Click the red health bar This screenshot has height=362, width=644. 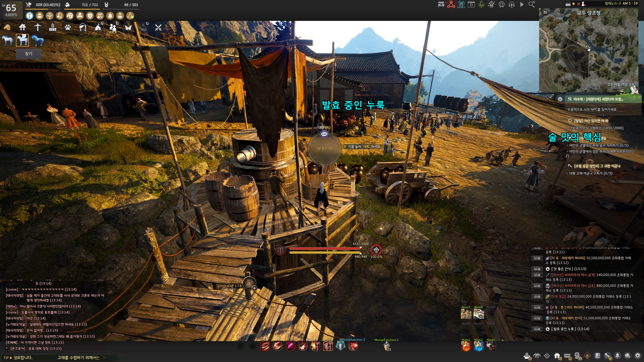pyautogui.click(x=325, y=248)
